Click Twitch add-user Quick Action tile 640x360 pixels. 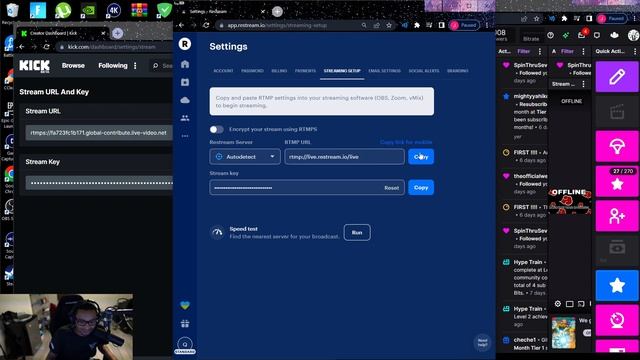(x=617, y=216)
